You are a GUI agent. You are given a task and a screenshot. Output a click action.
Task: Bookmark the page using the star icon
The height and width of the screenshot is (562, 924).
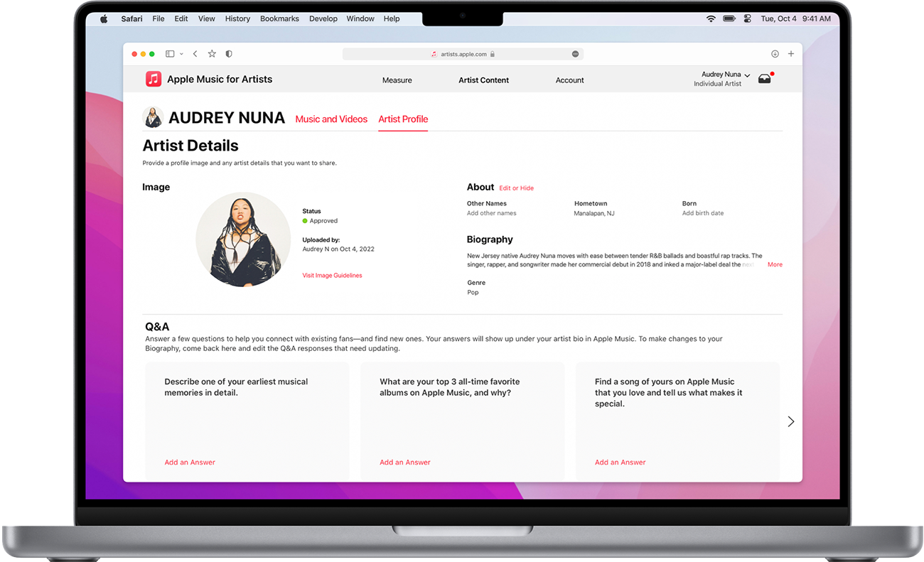click(x=211, y=53)
